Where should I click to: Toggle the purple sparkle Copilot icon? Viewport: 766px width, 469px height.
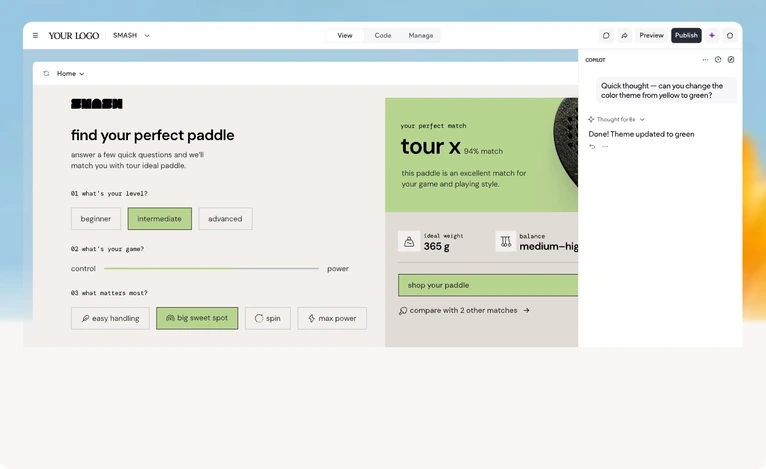(712, 36)
